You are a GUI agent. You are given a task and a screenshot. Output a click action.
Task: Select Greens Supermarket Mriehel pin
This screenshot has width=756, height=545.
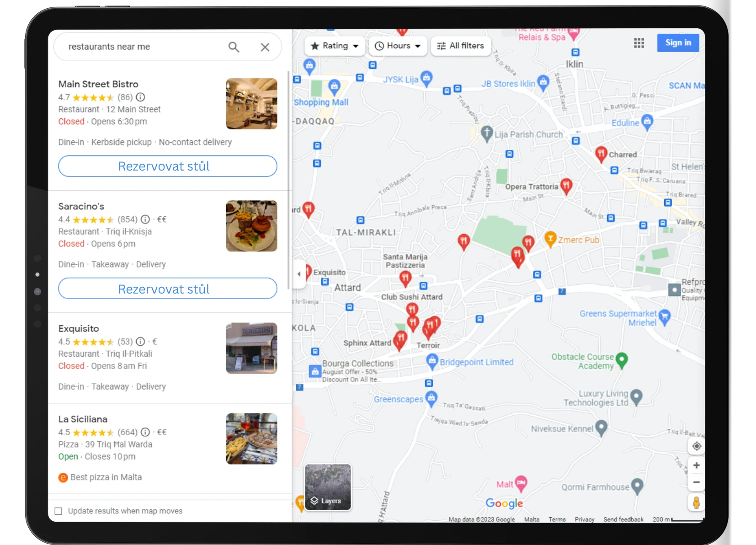pyautogui.click(x=665, y=317)
